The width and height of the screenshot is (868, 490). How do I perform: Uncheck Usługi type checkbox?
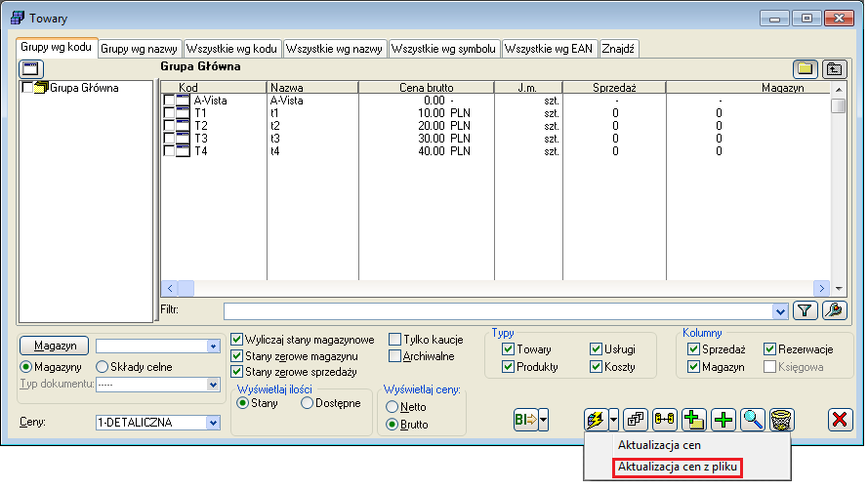click(596, 348)
